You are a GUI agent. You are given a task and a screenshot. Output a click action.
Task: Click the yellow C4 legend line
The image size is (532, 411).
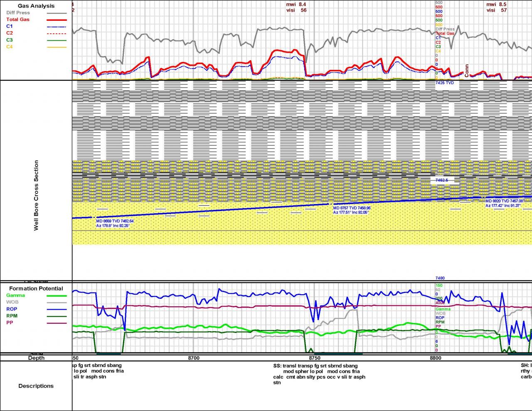56,47
